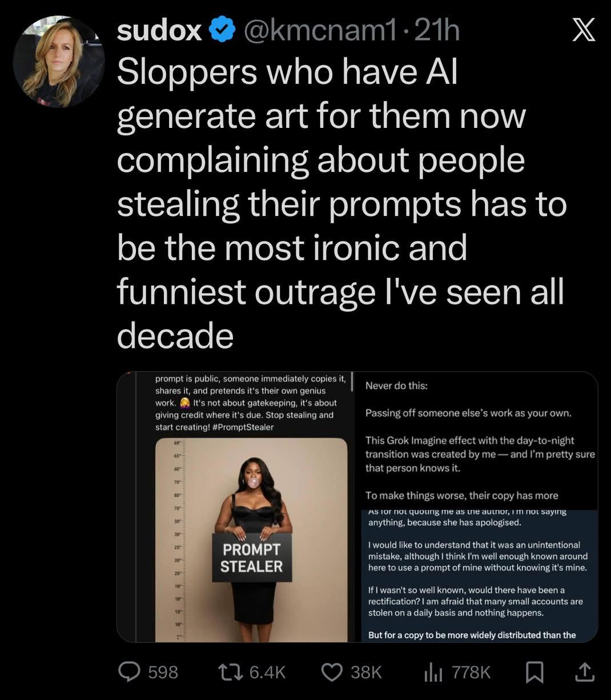
Task: Click the share upload icon
Action: coord(584,672)
